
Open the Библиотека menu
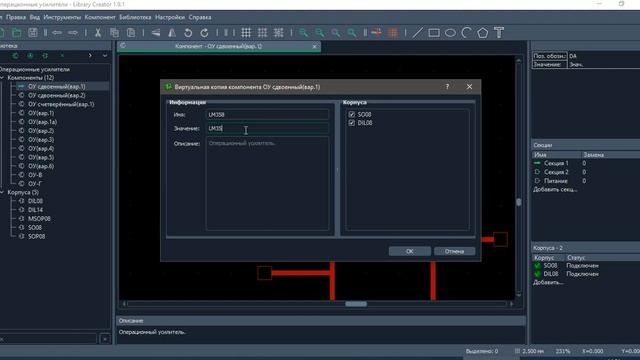[x=135, y=17]
